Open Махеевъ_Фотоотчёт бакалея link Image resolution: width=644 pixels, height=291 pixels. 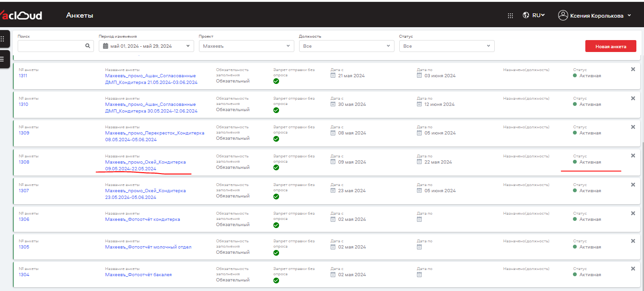138,274
